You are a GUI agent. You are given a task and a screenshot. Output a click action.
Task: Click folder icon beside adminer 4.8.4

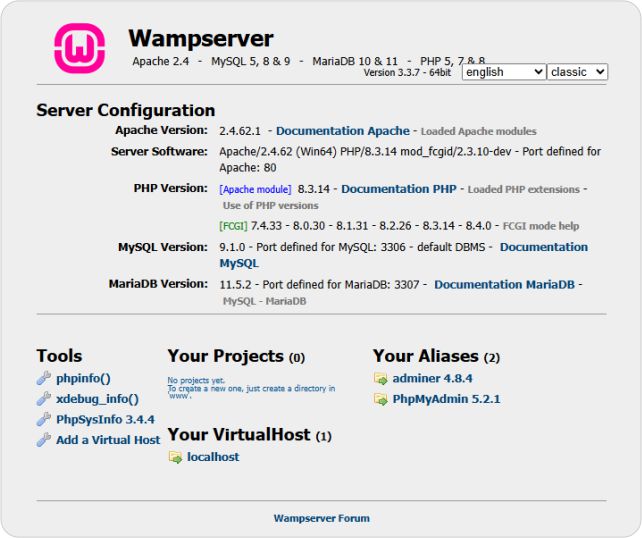(381, 379)
